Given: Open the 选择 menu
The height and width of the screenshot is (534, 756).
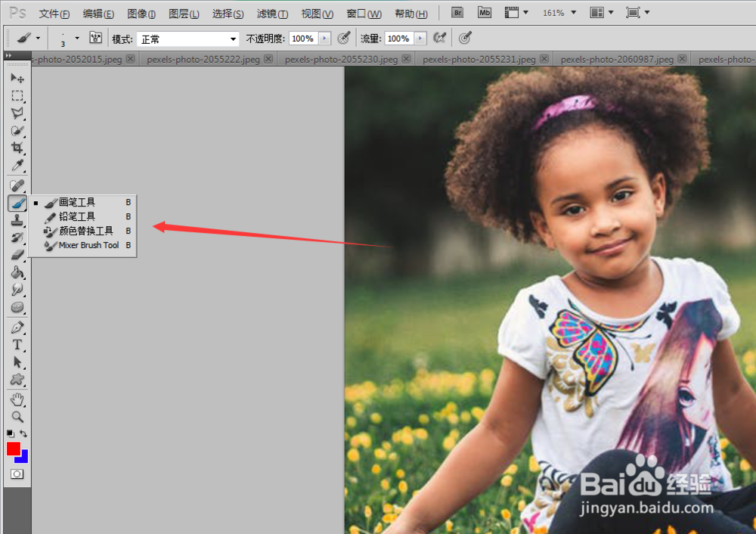Looking at the screenshot, I should 228,14.
